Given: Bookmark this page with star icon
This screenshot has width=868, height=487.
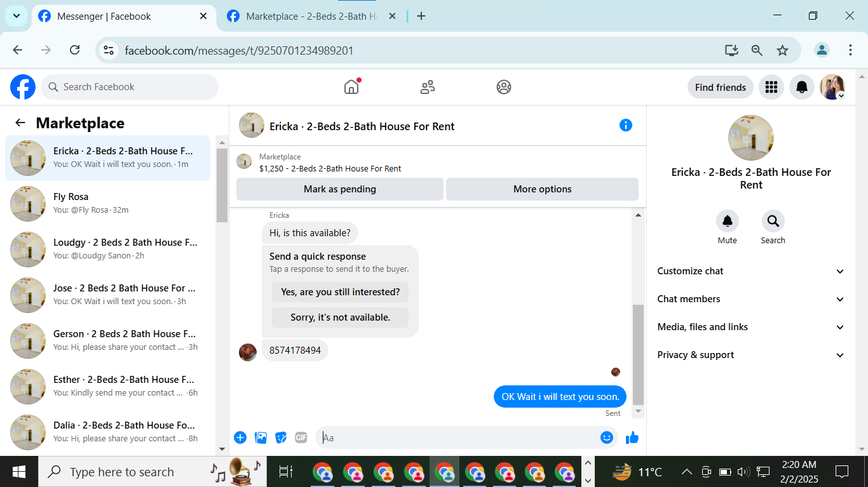Looking at the screenshot, I should pyautogui.click(x=782, y=50).
